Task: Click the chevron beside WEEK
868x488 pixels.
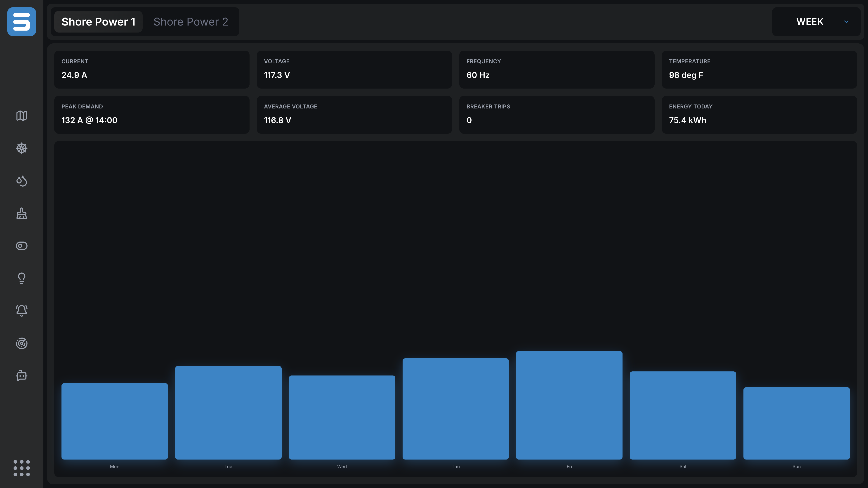Action: 846,21
